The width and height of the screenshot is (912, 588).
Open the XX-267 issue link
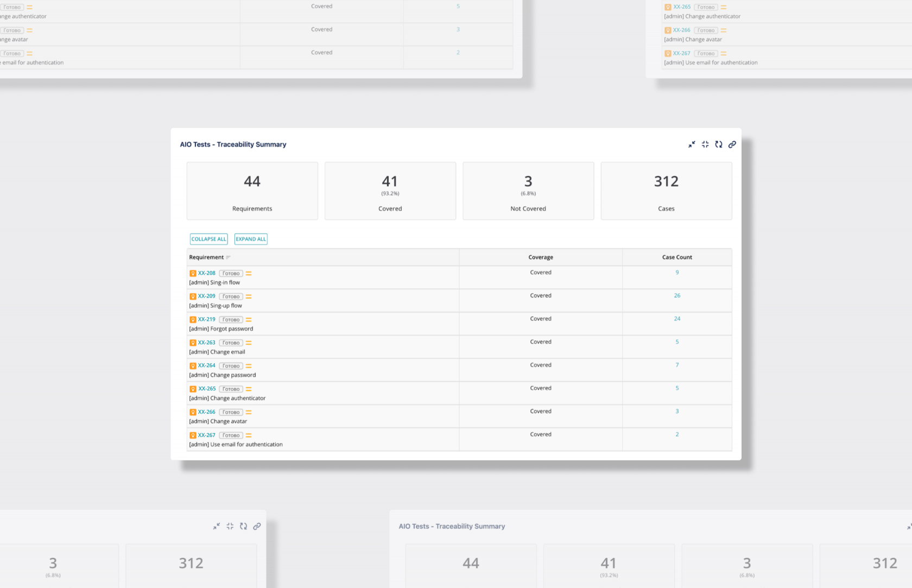(207, 435)
